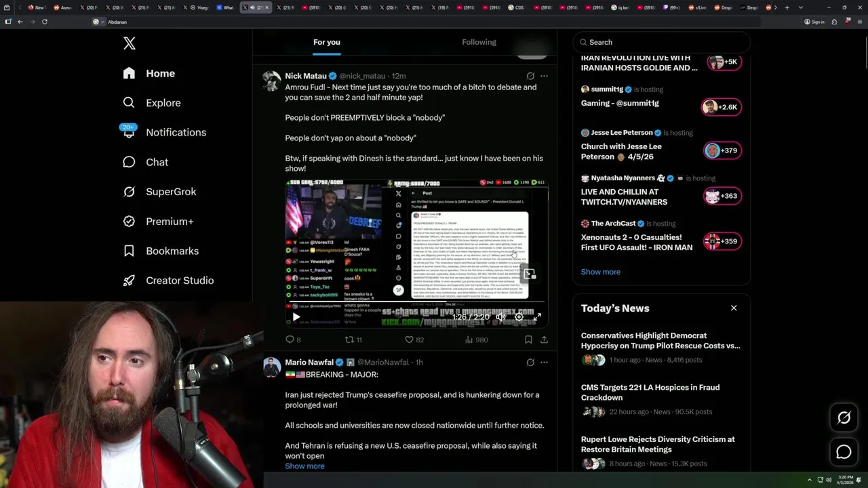Viewport: 868px width, 488px height.
Task: Expand Mario Nawfal's post with Show more
Action: (x=304, y=466)
